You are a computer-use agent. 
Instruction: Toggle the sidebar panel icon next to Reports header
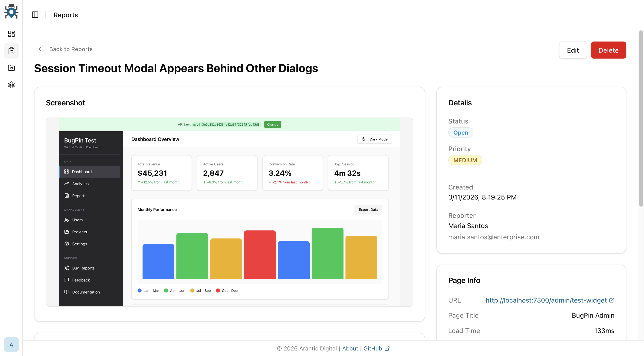pos(35,15)
